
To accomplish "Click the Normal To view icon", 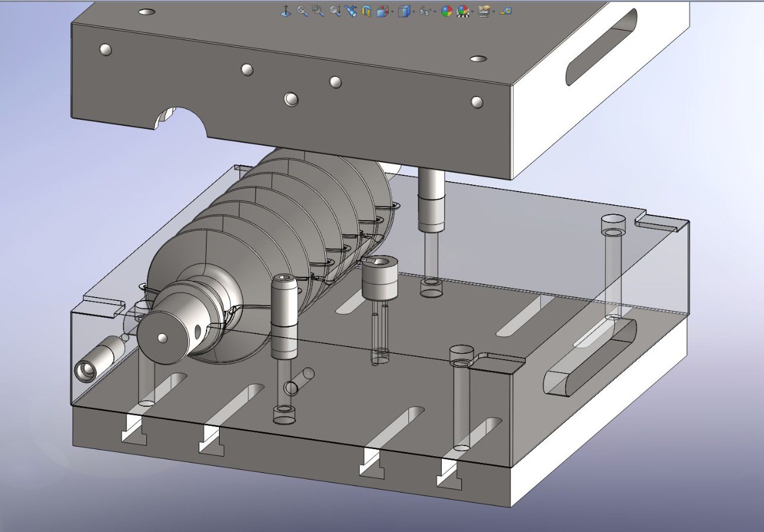I will point(286,11).
